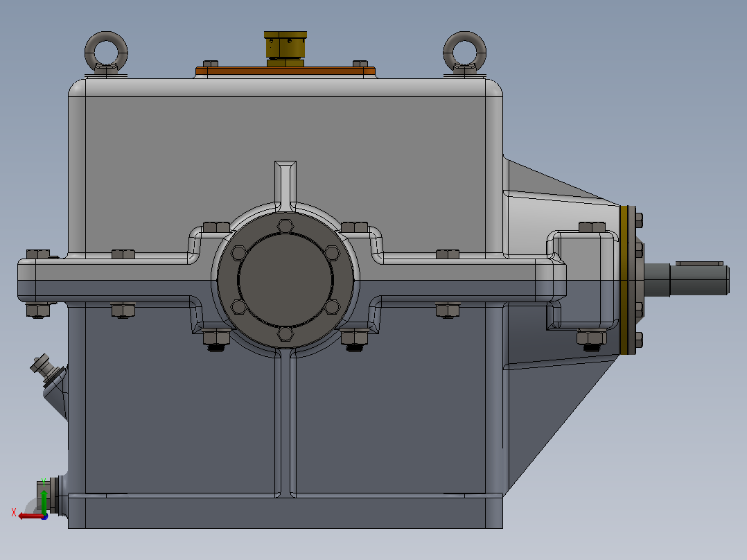Select the output shaft on the right
Screen dimensions: 747x560
click(687, 280)
